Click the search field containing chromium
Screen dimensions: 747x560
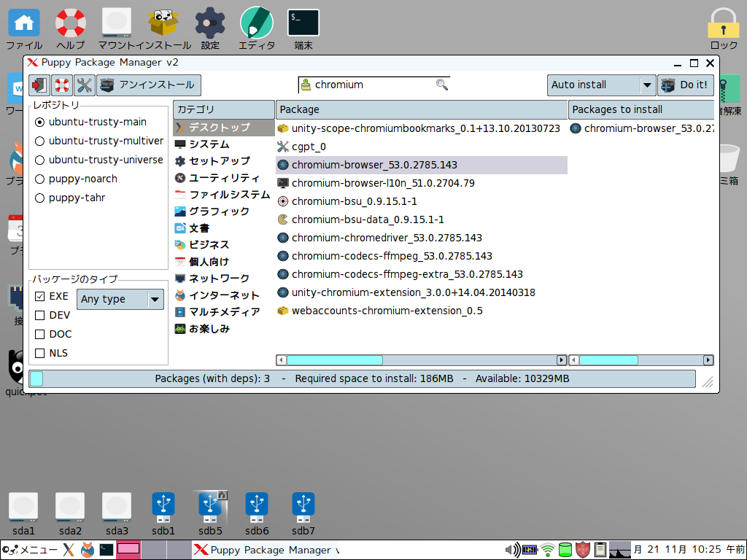373,85
